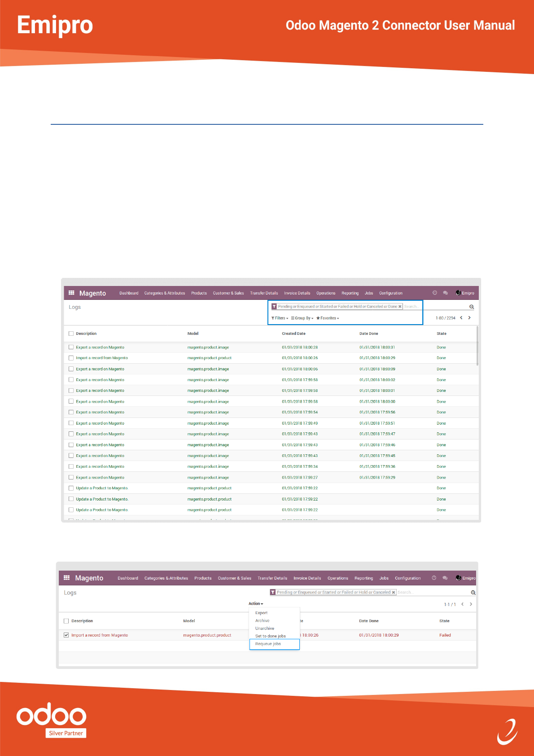This screenshot has width=534, height=756.
Task: Tick the row checkbox for Date Done 17:59:29
Action: coord(71,477)
